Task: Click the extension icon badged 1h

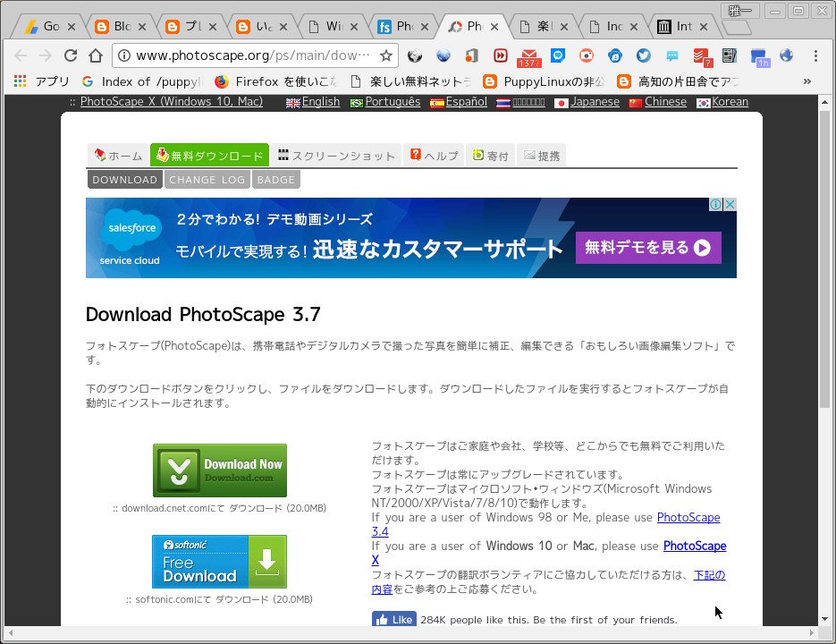Action: click(x=759, y=57)
